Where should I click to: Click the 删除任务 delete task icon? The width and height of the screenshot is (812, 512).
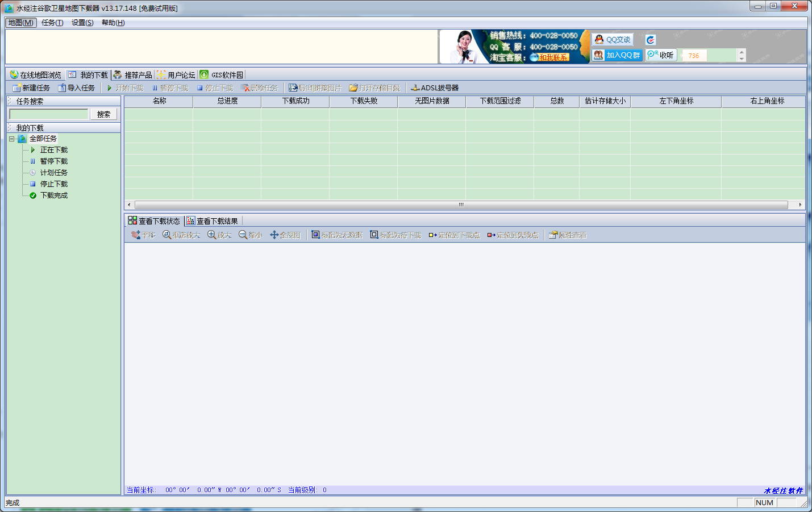pos(245,88)
